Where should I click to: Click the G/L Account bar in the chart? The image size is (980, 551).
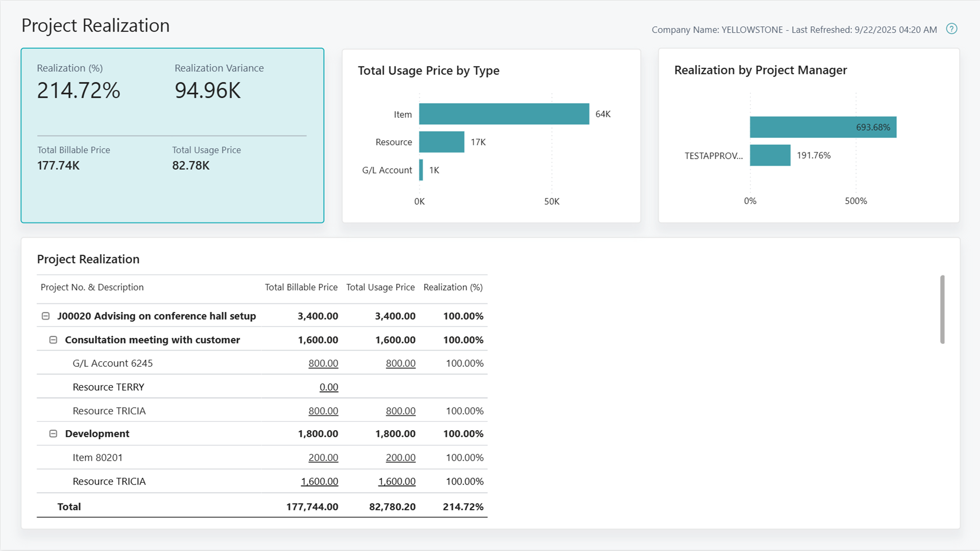pos(420,170)
